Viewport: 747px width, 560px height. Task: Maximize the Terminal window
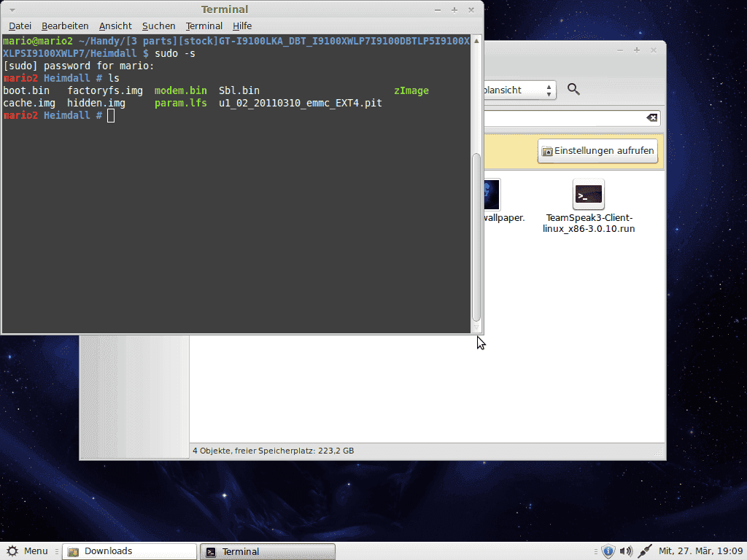(x=454, y=10)
